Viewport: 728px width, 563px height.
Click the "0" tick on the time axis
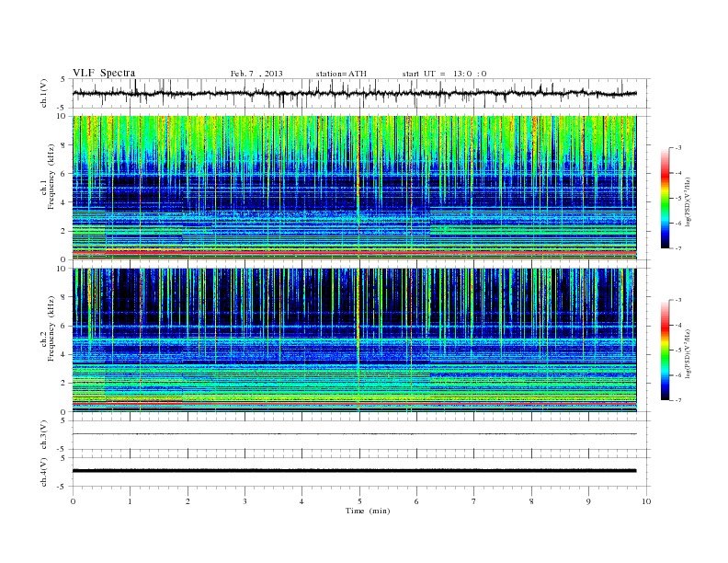[73, 501]
